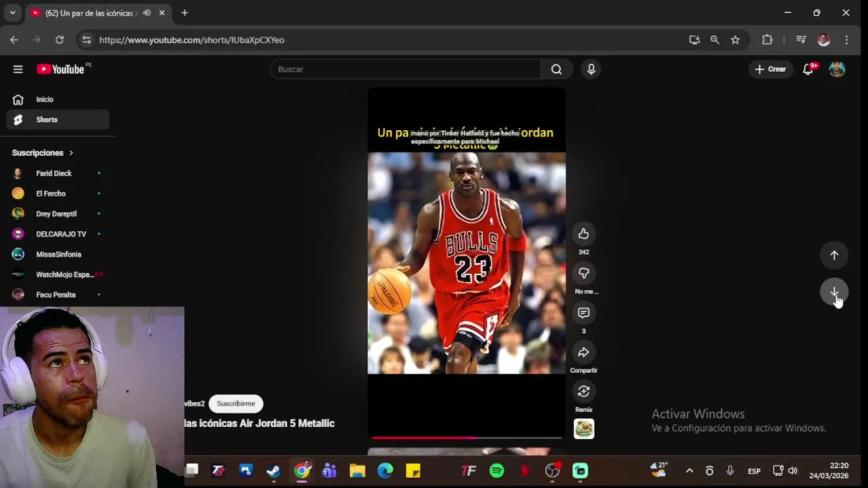Click the URL in the address bar

pyautogui.click(x=192, y=40)
